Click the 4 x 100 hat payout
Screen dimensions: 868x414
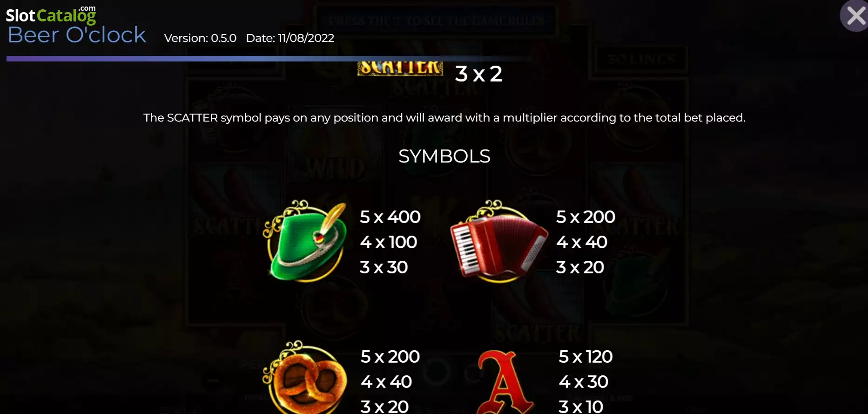[x=388, y=242]
